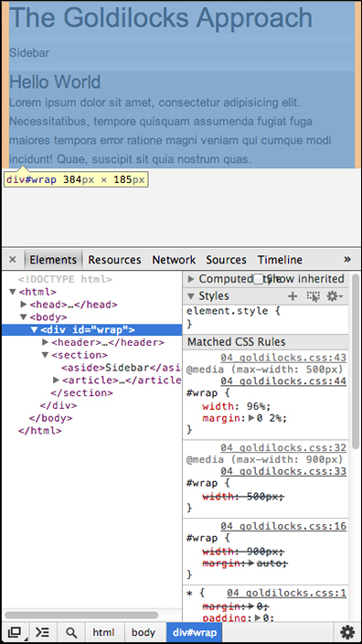Click the Sidebar text on the page
Viewport: 362px width, 644px height.
[x=29, y=52]
